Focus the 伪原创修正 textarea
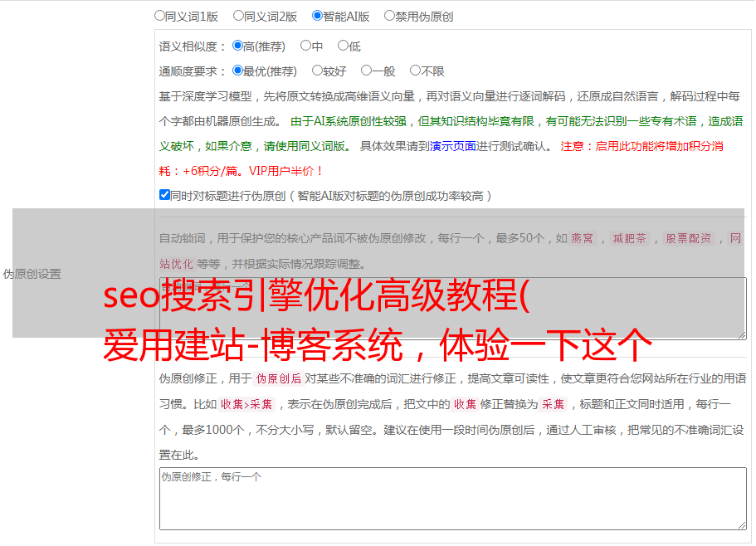The height and width of the screenshot is (546, 756). (453, 499)
